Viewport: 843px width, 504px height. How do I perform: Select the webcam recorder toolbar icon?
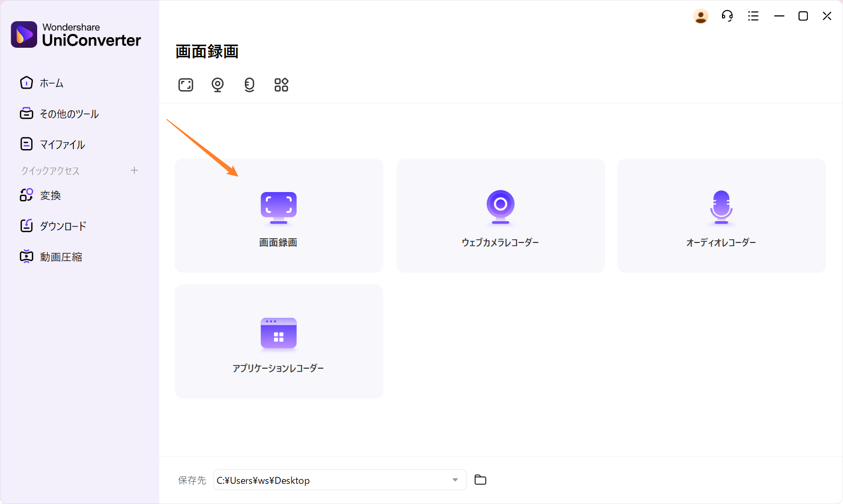pos(218,85)
